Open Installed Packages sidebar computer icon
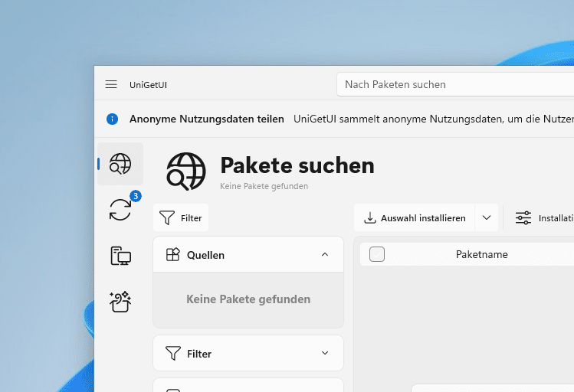Screen dimensions: 574x392 (120, 256)
